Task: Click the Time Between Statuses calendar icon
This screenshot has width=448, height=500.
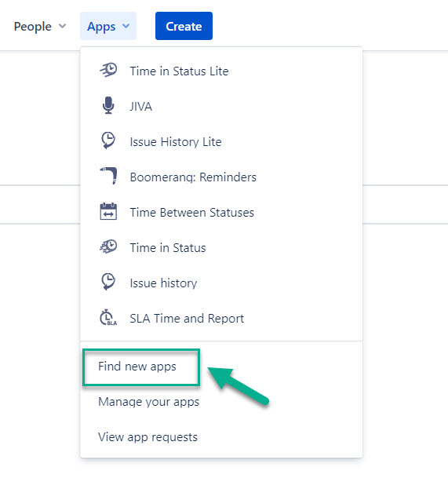Action: pos(108,211)
